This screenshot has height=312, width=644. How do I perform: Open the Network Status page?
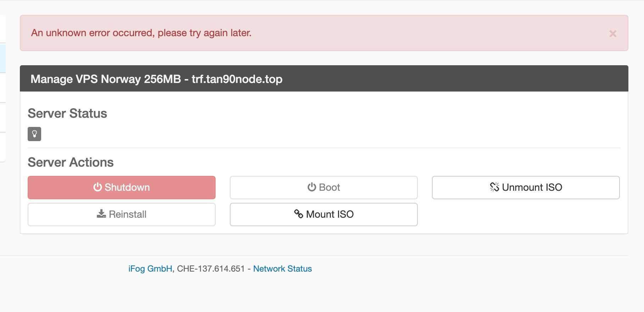click(283, 269)
